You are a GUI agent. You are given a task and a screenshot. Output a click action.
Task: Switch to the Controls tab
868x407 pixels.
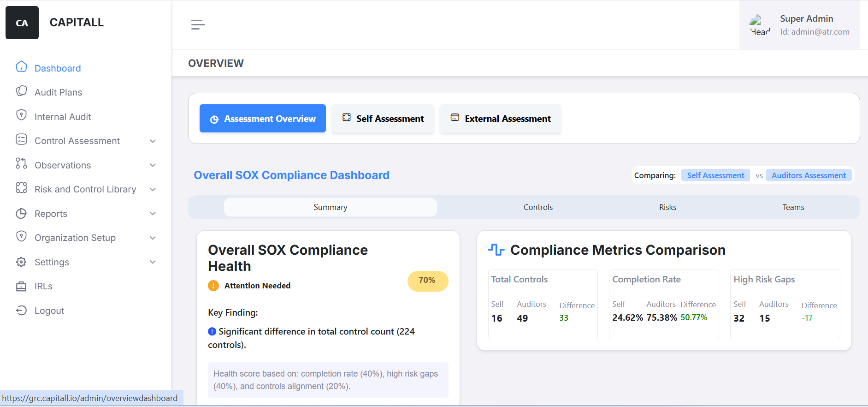click(537, 207)
